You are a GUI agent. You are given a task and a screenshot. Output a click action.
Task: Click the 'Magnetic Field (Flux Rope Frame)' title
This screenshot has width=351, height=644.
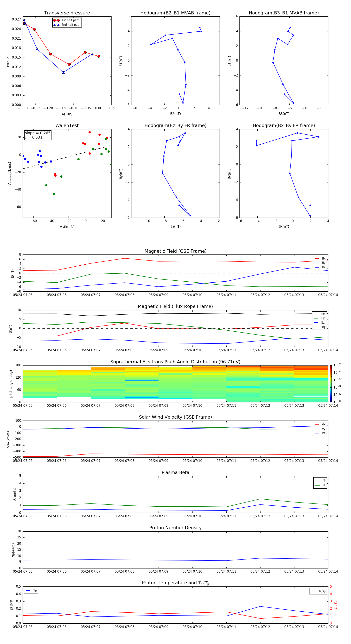click(175, 307)
